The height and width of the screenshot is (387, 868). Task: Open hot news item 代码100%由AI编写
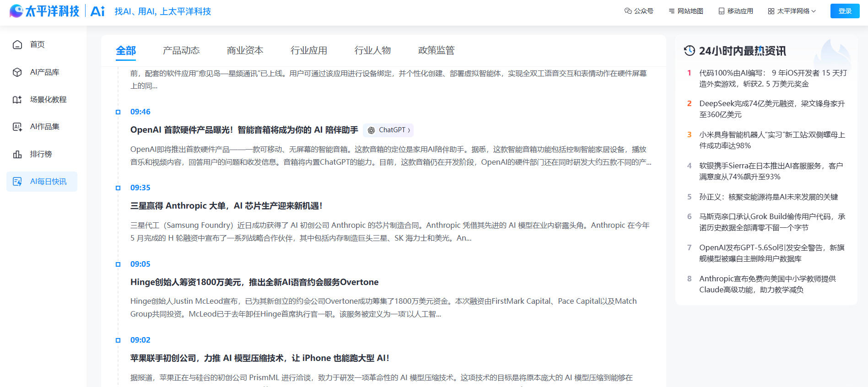pos(773,78)
